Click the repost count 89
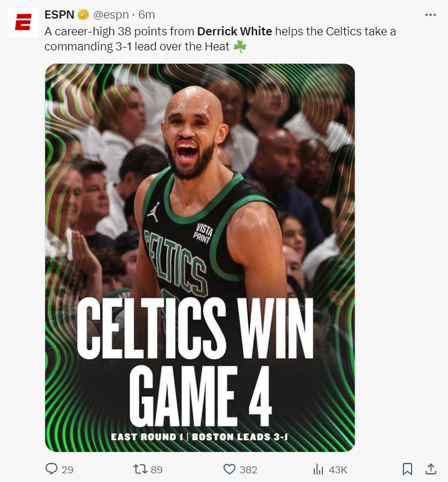 [x=157, y=470]
